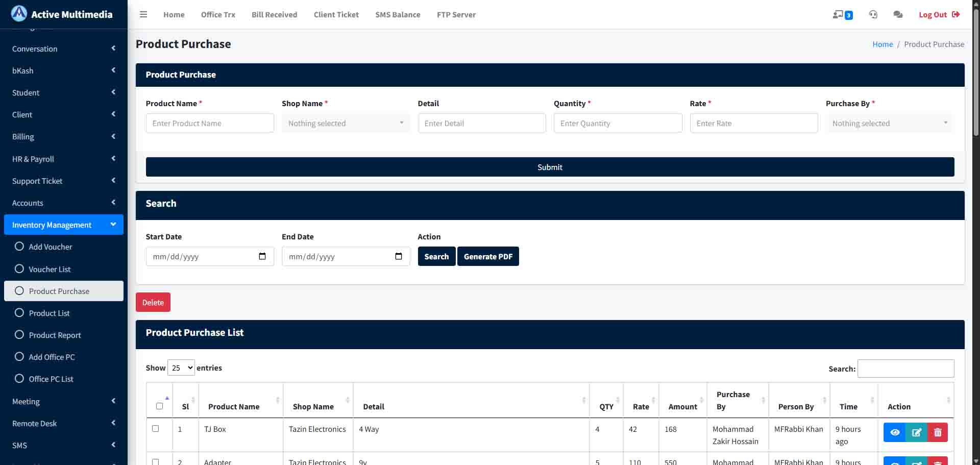Open the SMS Balance navigation item
Viewport: 980px width, 465px height.
(x=398, y=14)
